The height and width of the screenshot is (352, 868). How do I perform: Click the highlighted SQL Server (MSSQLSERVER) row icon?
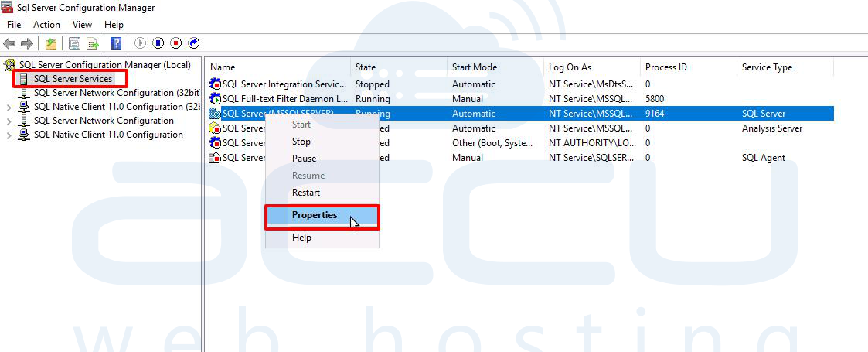click(215, 114)
